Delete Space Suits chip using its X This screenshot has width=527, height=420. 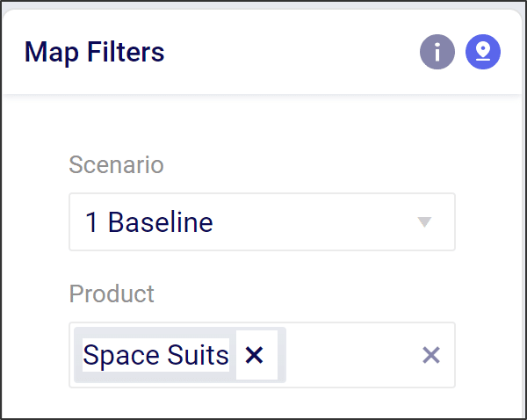254,355
